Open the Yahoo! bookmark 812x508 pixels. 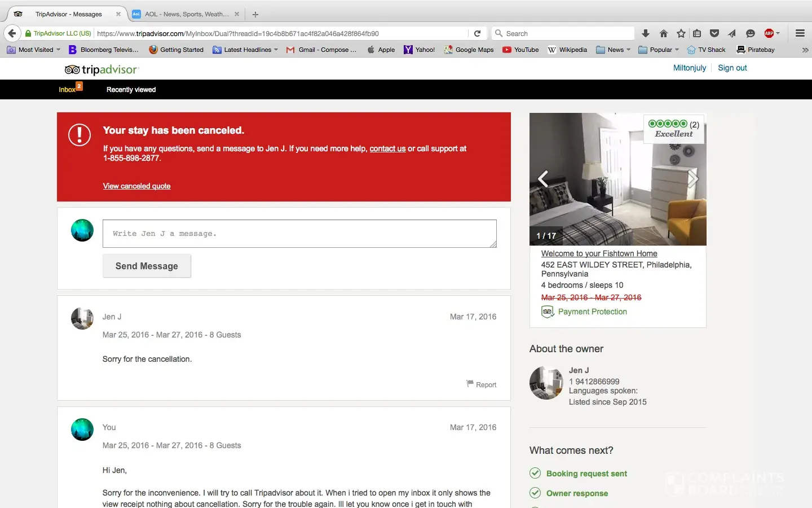click(419, 50)
